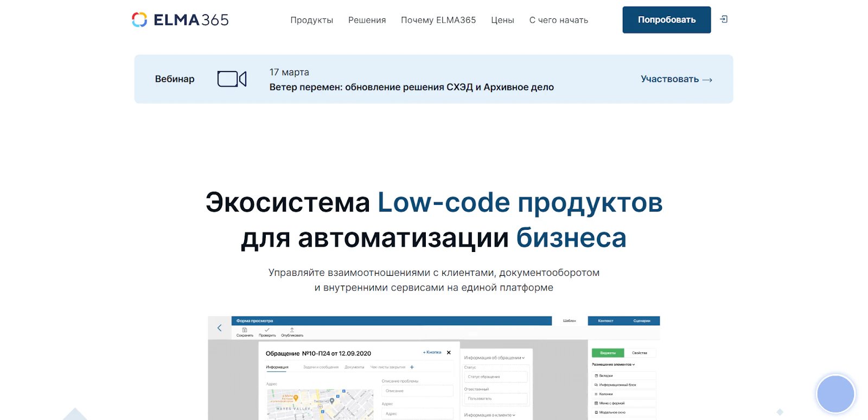The height and width of the screenshot is (420, 868).
Task: Click the + Кнопка link in the form
Action: click(432, 352)
